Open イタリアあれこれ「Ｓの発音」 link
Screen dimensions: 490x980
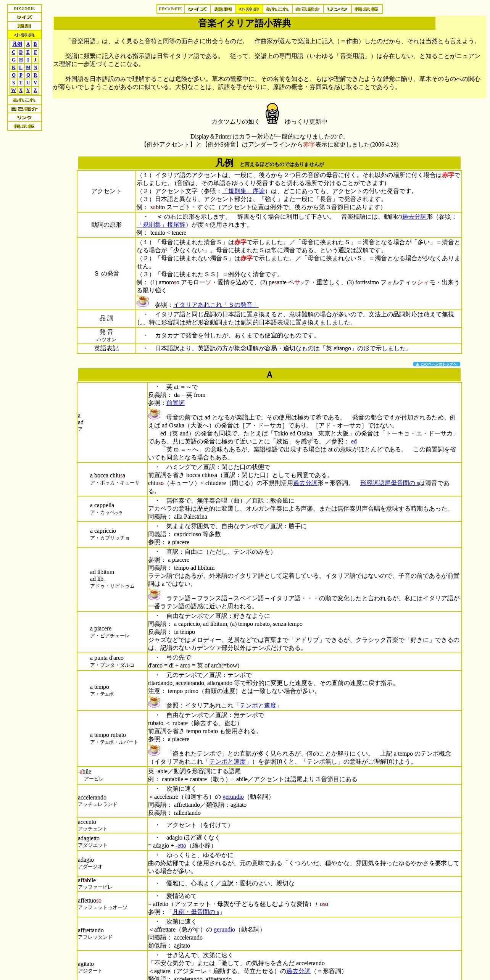pyautogui.click(x=216, y=305)
